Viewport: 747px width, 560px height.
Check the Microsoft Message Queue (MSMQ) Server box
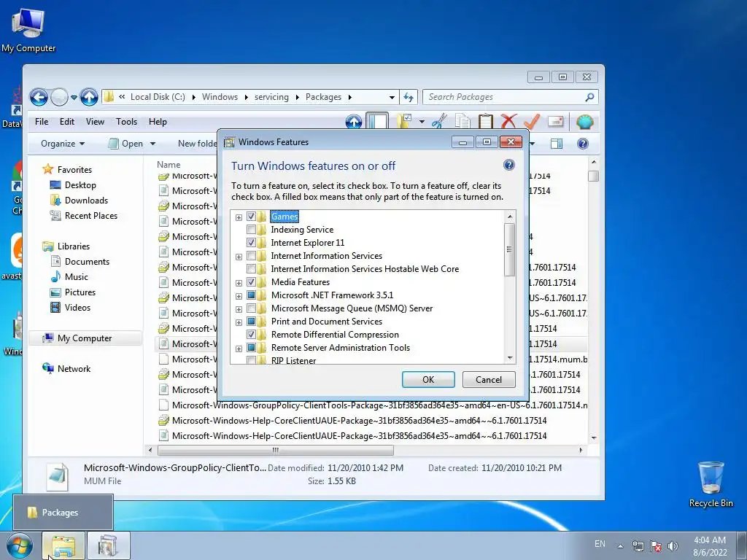[x=251, y=308]
